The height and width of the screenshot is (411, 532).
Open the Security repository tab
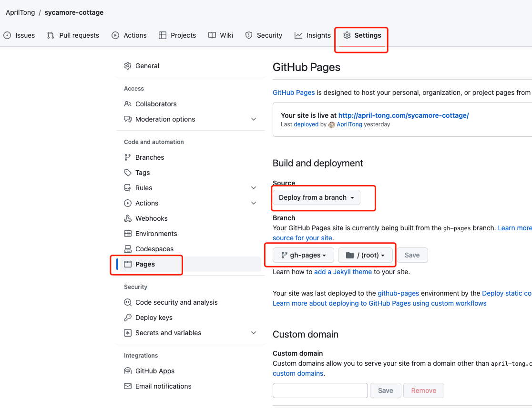(264, 35)
